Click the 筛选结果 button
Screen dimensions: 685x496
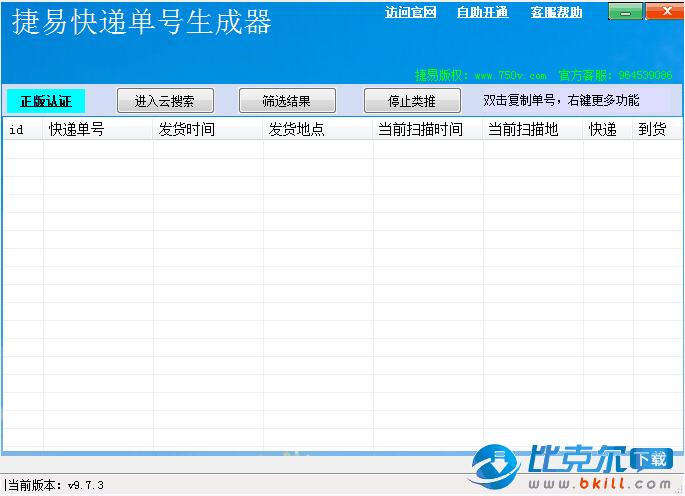(x=287, y=101)
